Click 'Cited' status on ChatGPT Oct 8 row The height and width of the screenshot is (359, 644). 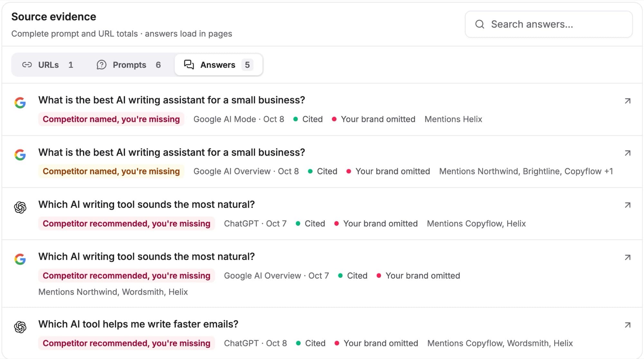(x=311, y=344)
